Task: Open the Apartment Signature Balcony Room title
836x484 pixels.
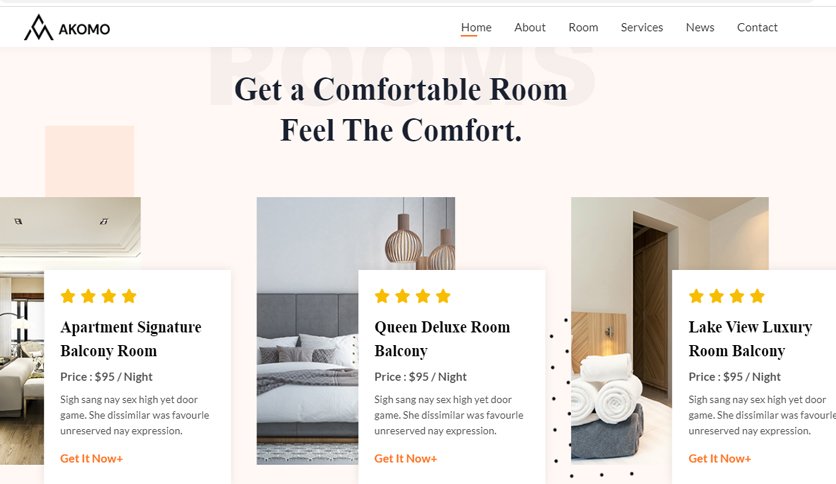Action: pos(131,338)
